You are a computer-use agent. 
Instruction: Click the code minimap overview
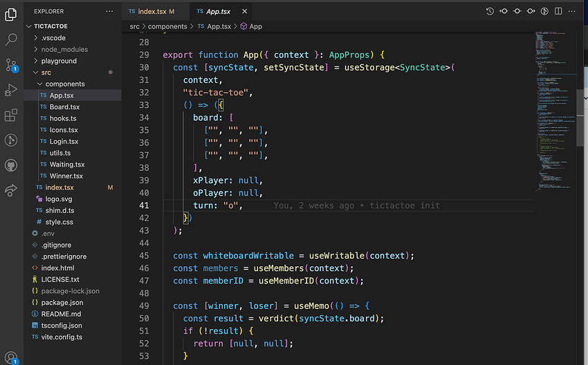(x=555, y=113)
